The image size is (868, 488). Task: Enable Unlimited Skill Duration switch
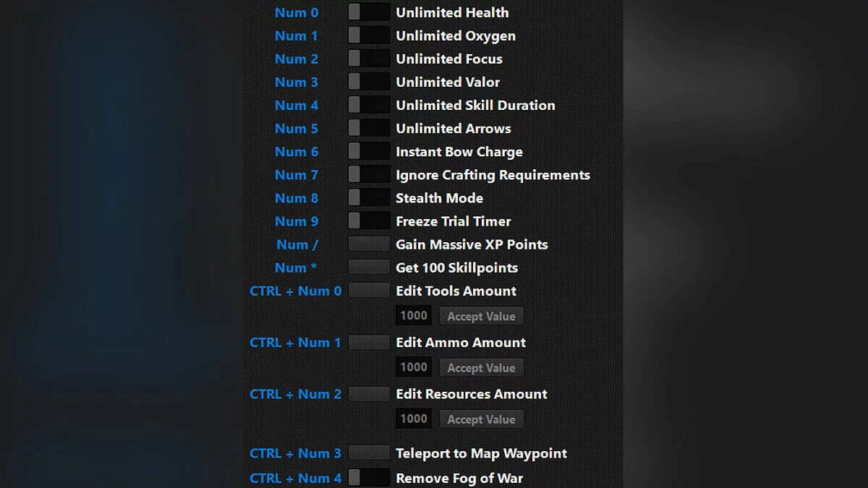tap(369, 105)
